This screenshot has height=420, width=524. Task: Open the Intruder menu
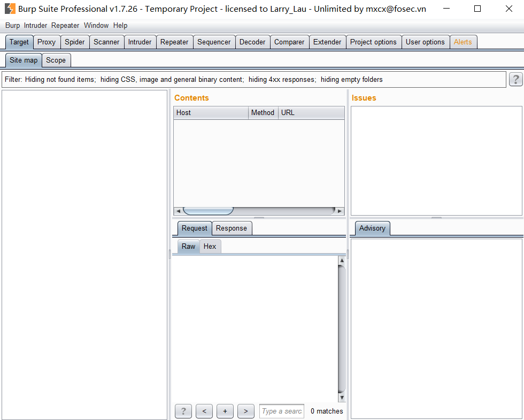tap(35, 26)
